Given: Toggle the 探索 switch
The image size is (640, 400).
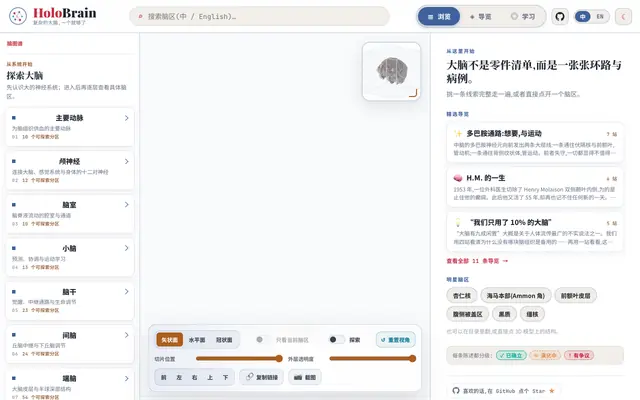Looking at the screenshot, I should pyautogui.click(x=336, y=340).
